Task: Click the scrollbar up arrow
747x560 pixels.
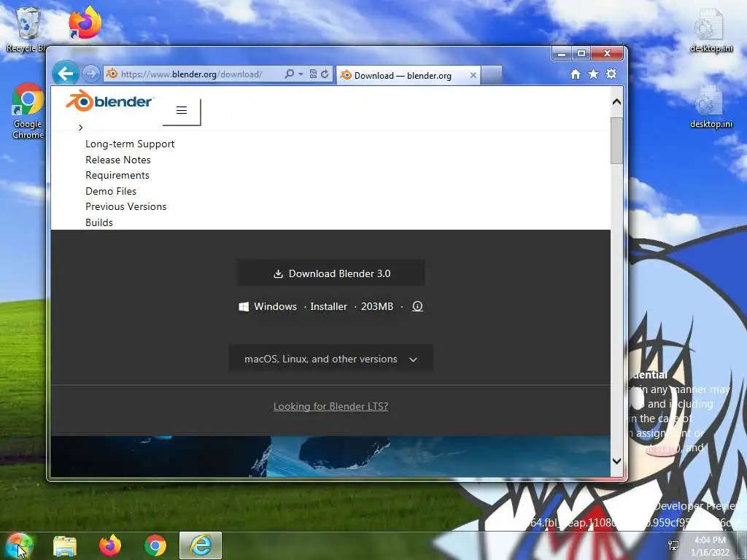Action: (x=616, y=101)
